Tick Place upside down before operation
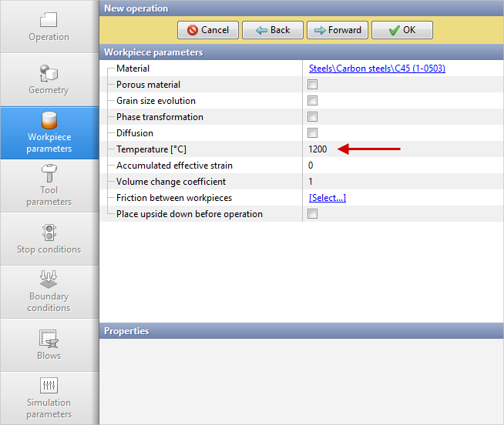Viewport: 504px width, 425px height. (313, 214)
